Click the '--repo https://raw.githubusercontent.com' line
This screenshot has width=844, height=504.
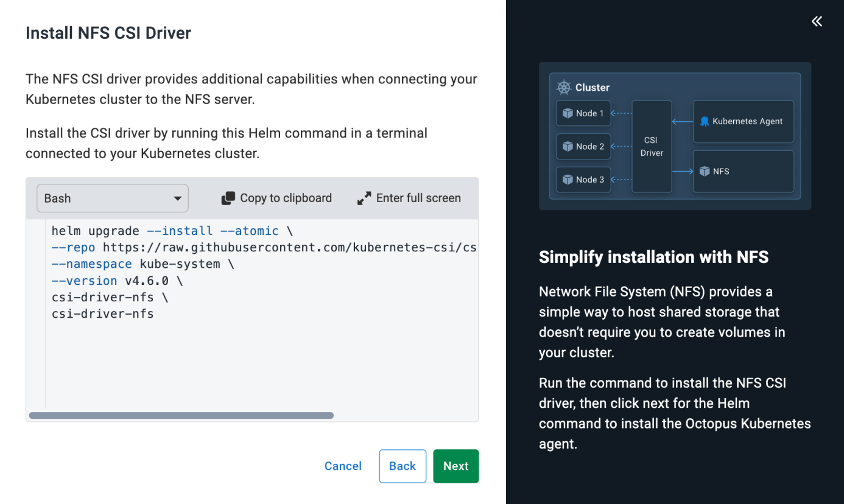[x=264, y=248]
